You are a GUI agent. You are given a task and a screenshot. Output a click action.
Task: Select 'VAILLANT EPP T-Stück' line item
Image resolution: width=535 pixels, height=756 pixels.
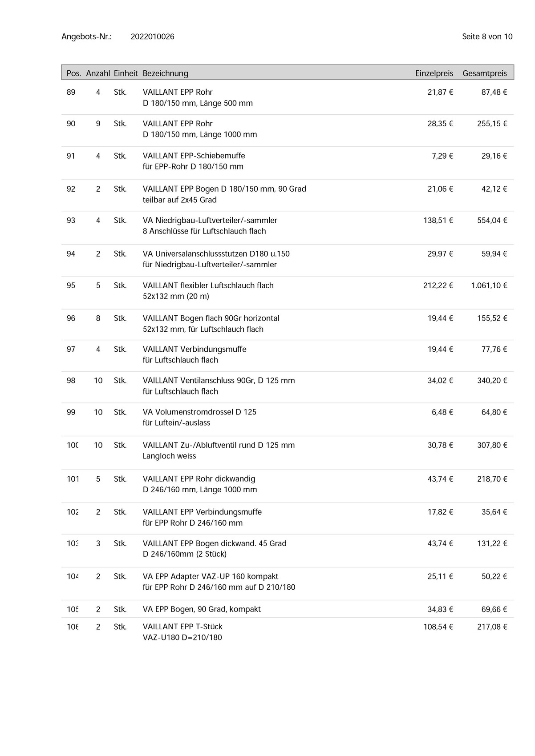182,627
